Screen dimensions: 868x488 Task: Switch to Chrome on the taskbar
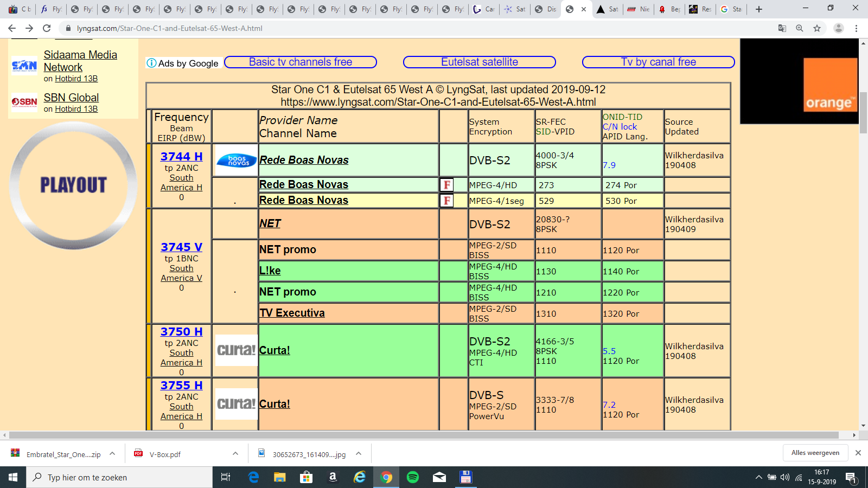(x=386, y=477)
